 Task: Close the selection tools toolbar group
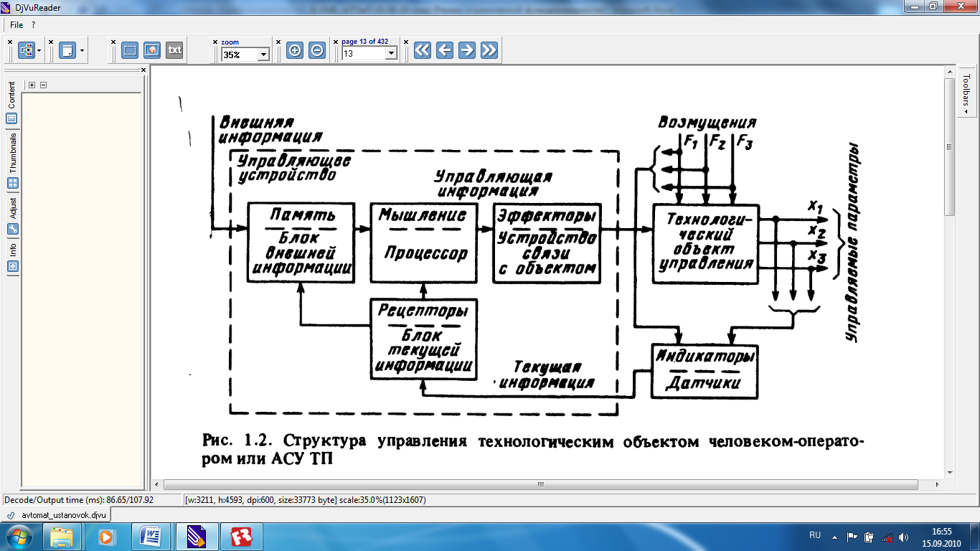pyautogui.click(x=113, y=42)
